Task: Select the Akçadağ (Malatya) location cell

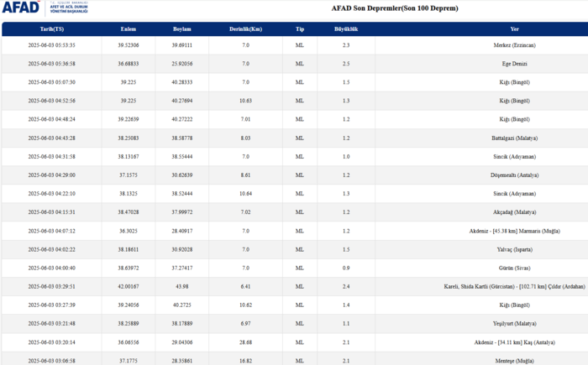Action: [514, 212]
